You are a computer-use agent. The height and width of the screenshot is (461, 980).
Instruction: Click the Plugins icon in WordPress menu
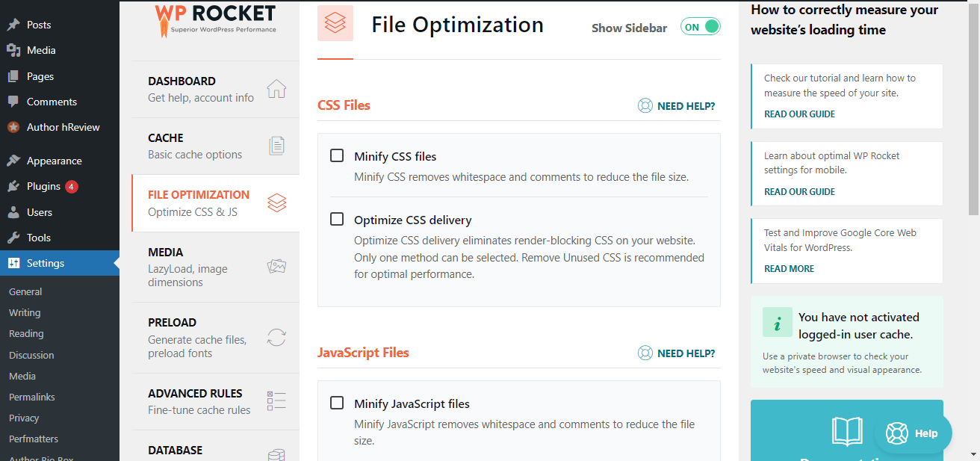(x=13, y=186)
